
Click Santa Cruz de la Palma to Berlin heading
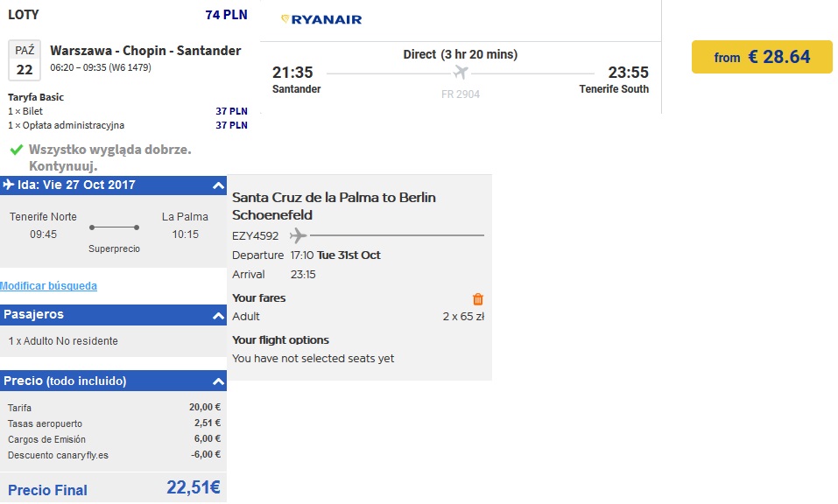pos(334,206)
